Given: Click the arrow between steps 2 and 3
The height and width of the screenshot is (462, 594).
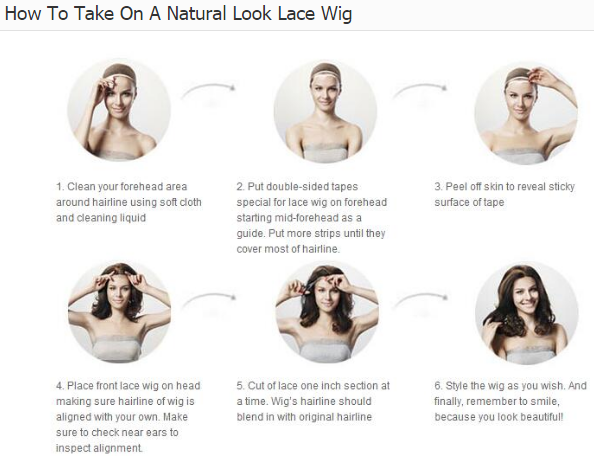Looking at the screenshot, I should click(420, 91).
